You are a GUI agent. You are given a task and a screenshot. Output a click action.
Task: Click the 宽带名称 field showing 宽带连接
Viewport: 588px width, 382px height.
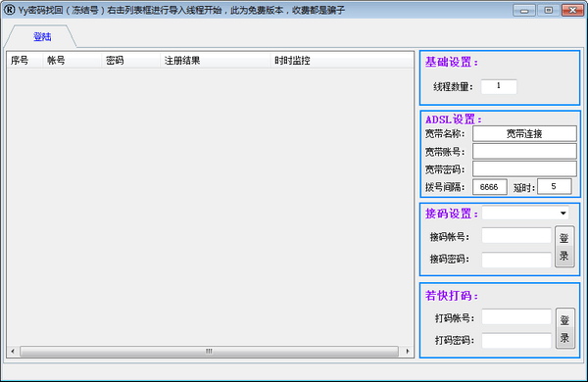(x=524, y=133)
